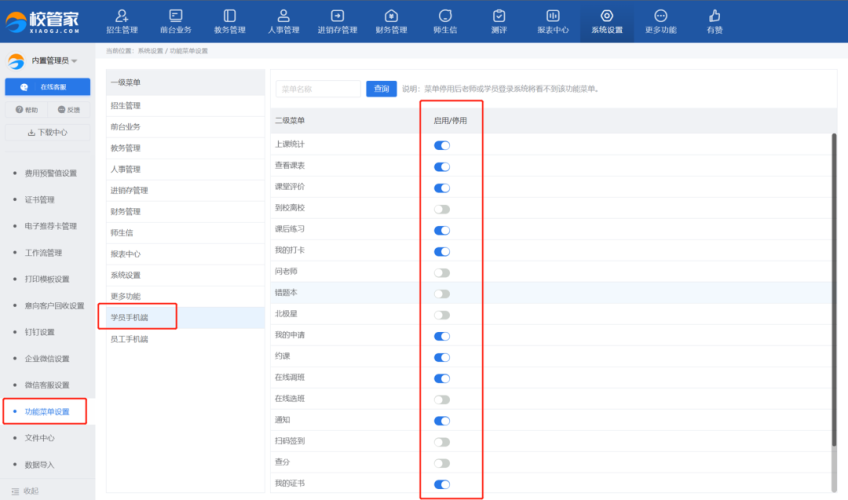848x500 pixels.
Task: Enable the 到校离校 toggle switch
Action: (441, 209)
